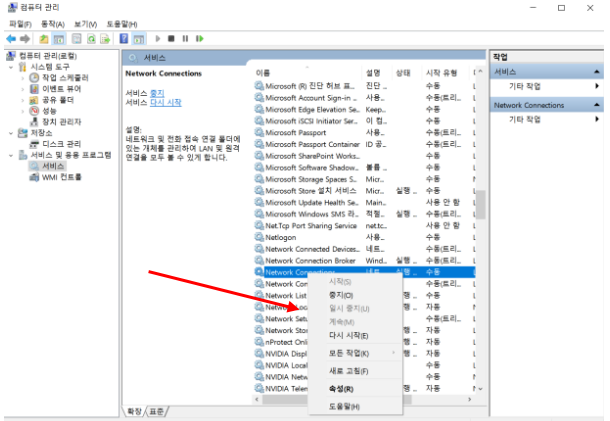Screen dimensions: 610x421
Task: Click the Pause service icon
Action: 185,39
